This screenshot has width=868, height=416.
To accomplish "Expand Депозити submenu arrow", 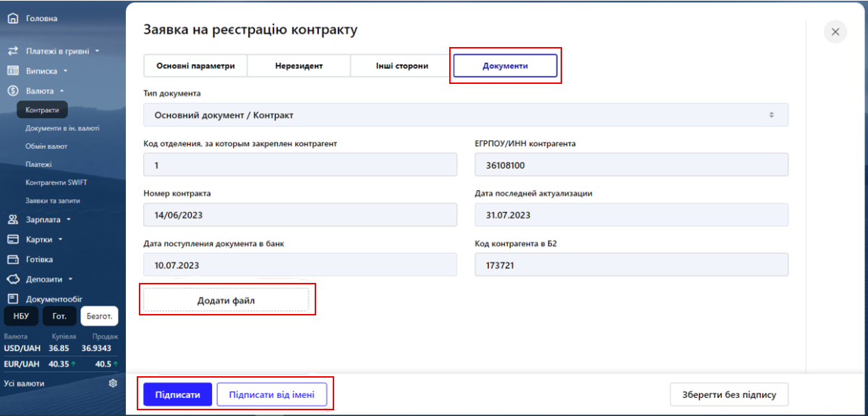I will (x=72, y=279).
